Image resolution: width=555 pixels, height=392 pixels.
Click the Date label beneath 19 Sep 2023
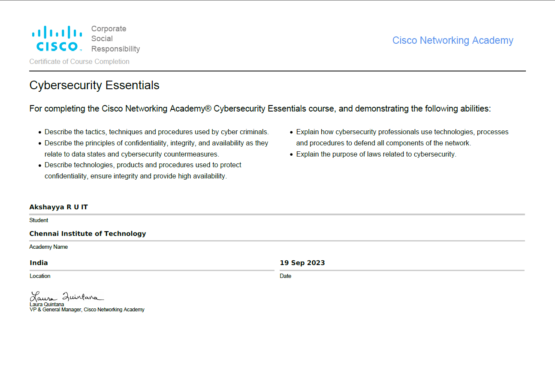tap(285, 276)
